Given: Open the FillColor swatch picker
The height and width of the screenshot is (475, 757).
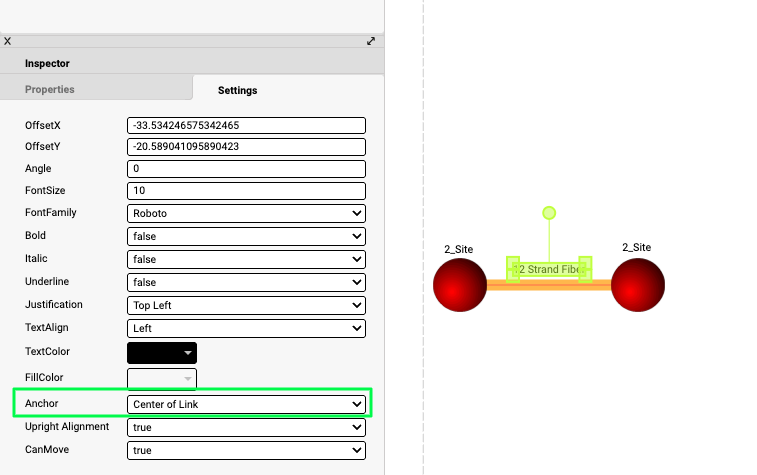Looking at the screenshot, I should pyautogui.click(x=162, y=378).
